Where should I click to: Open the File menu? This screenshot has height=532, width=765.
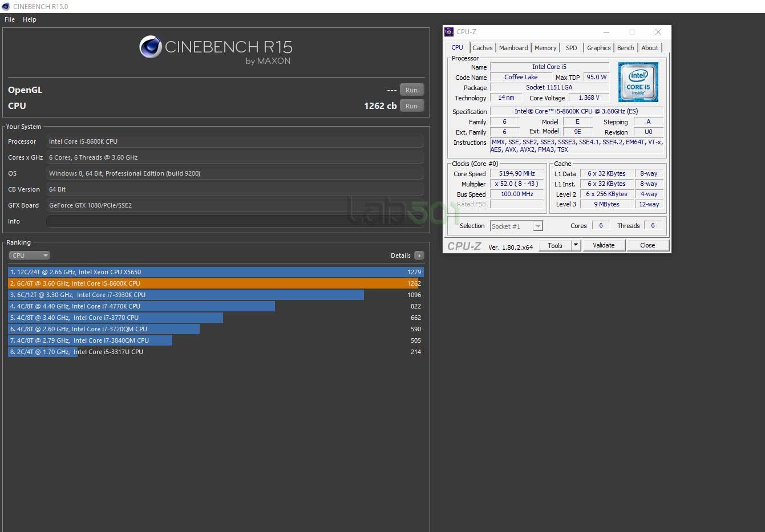(x=10, y=19)
